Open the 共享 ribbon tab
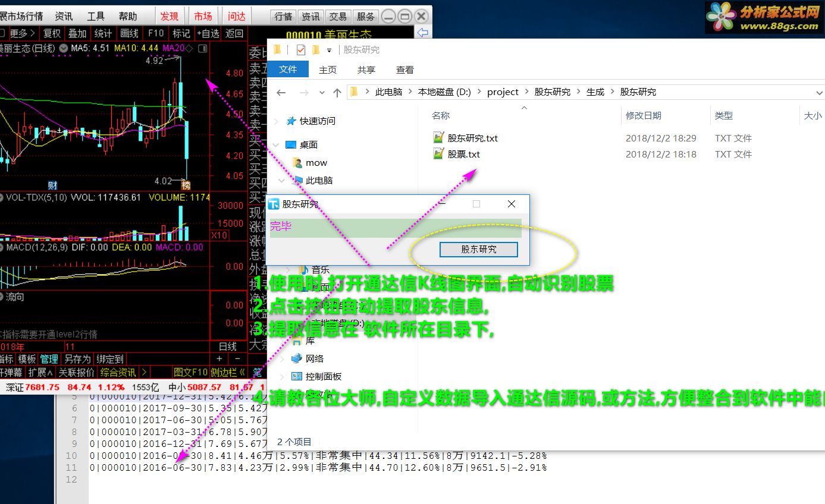This screenshot has width=825, height=504. tap(366, 70)
